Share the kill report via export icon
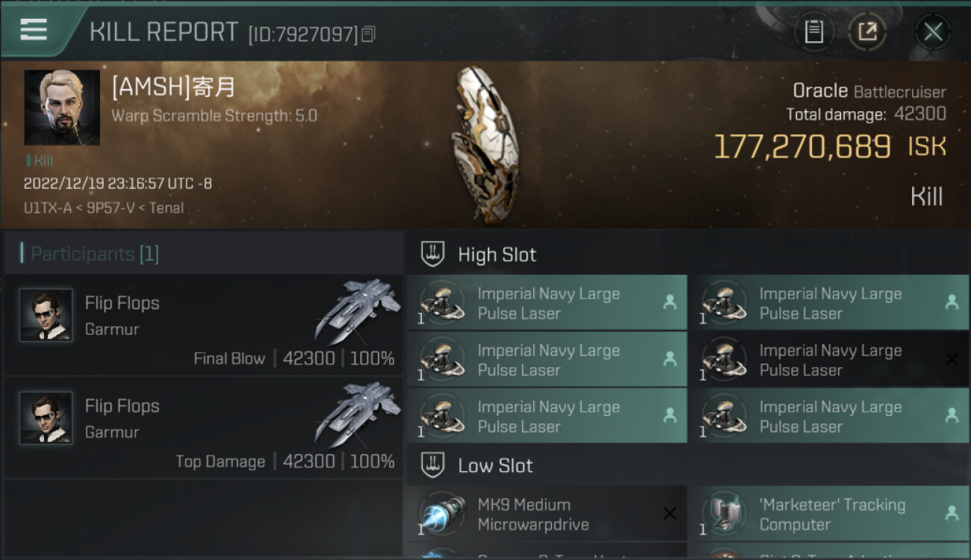 (866, 32)
